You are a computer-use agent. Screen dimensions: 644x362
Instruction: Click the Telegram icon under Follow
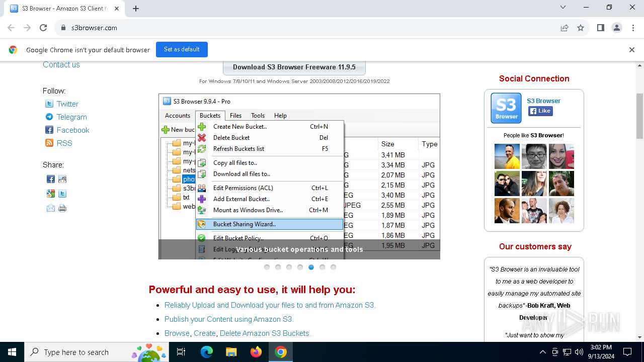pos(49,117)
